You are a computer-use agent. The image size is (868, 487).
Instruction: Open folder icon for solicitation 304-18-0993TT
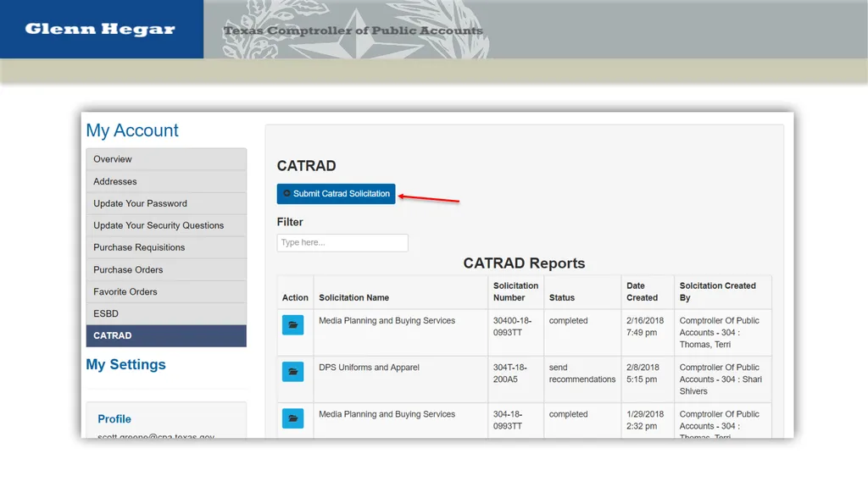click(x=292, y=418)
